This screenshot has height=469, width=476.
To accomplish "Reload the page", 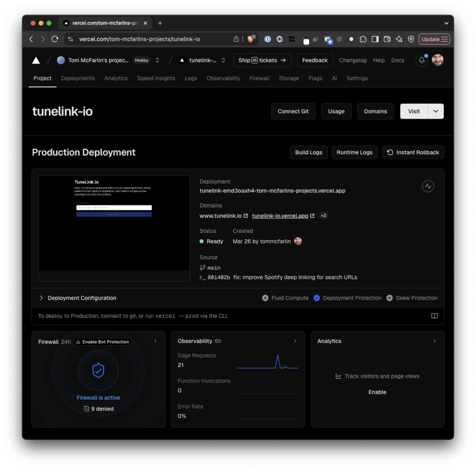I will 55,39.
